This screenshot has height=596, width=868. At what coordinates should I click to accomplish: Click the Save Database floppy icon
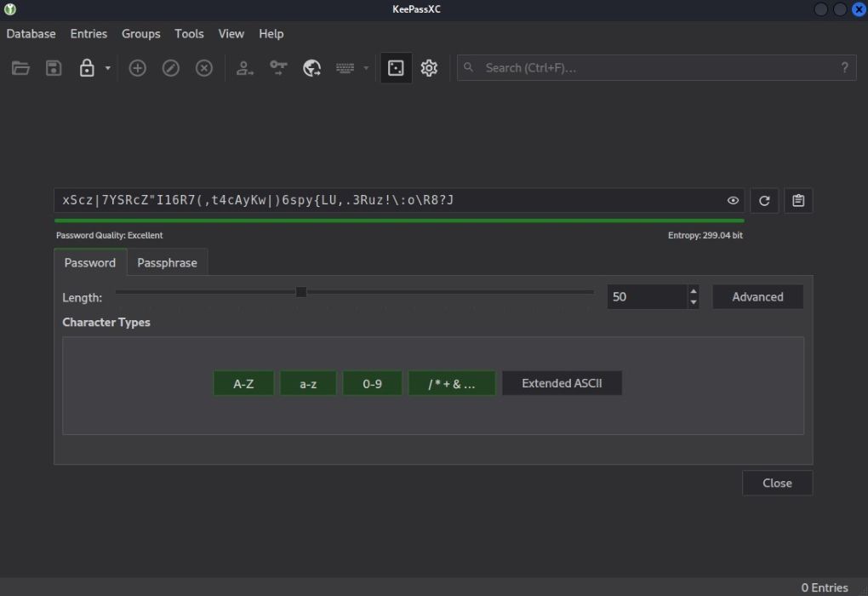tap(54, 68)
